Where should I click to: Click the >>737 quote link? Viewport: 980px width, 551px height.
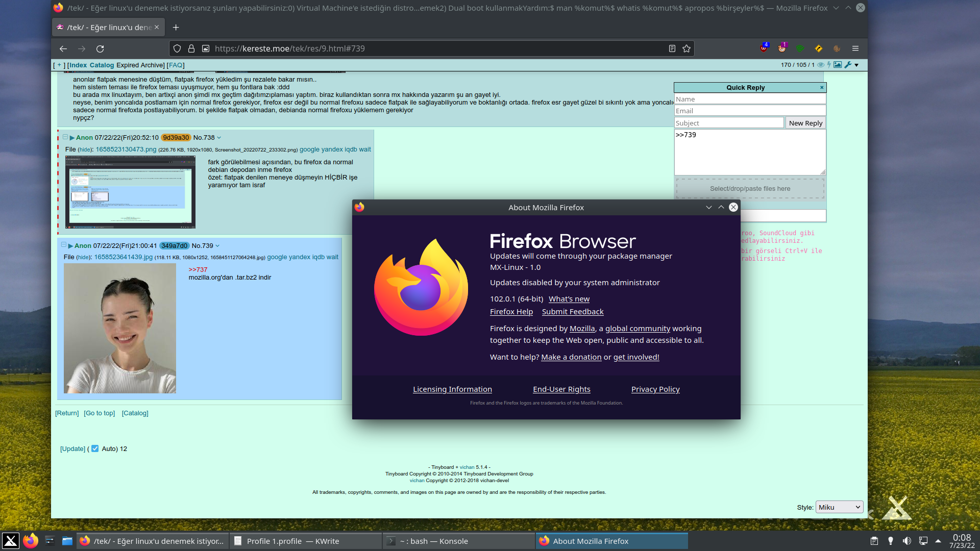click(x=198, y=269)
